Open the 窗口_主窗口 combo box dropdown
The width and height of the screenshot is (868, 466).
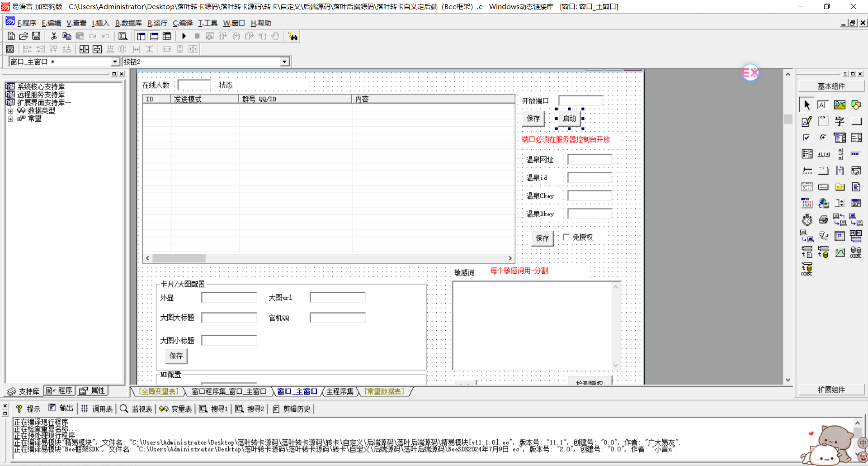click(115, 62)
